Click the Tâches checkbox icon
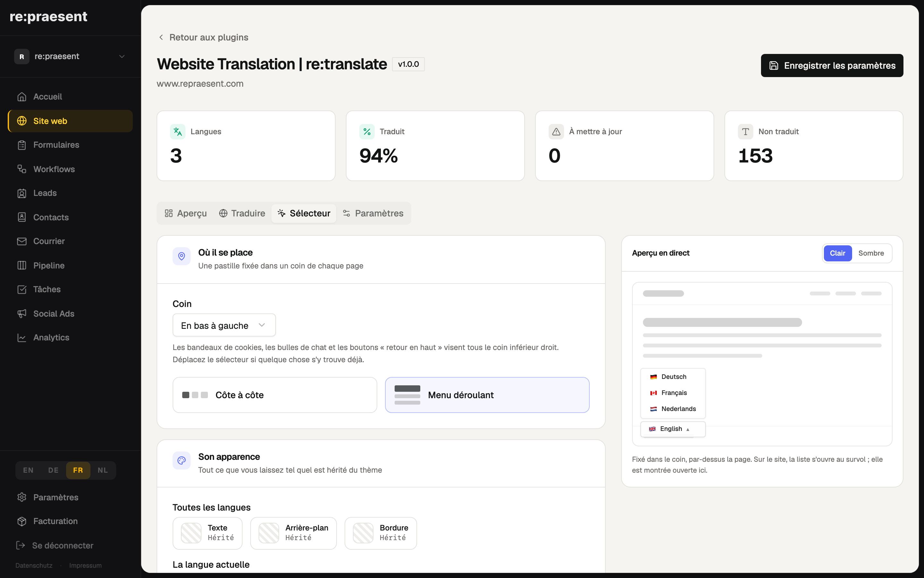 pos(22,289)
